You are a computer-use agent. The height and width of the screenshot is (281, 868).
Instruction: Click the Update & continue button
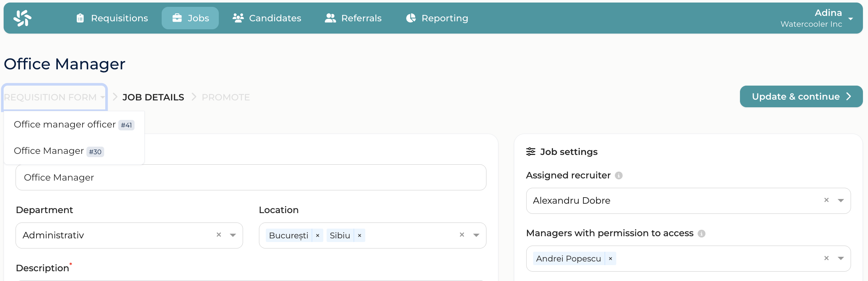pos(801,96)
